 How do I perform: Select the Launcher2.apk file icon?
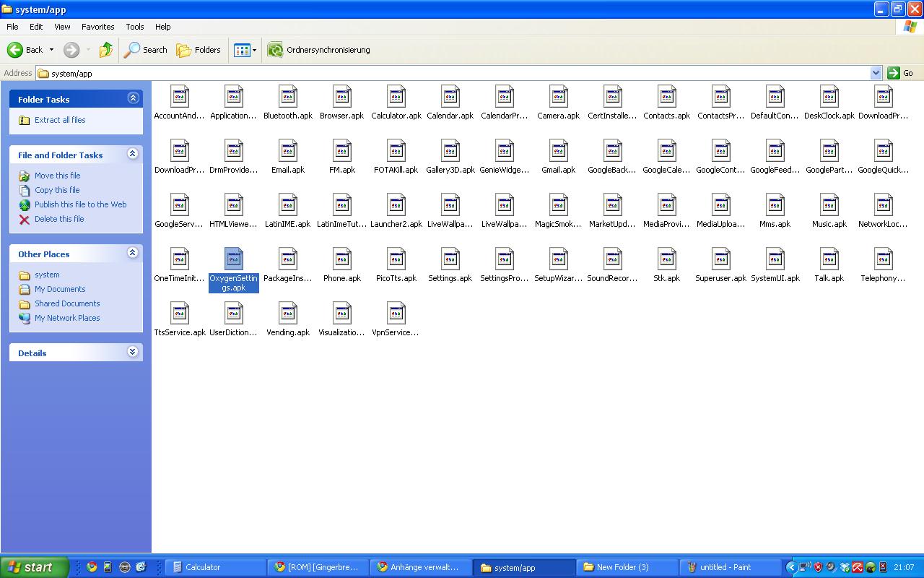tap(396, 205)
